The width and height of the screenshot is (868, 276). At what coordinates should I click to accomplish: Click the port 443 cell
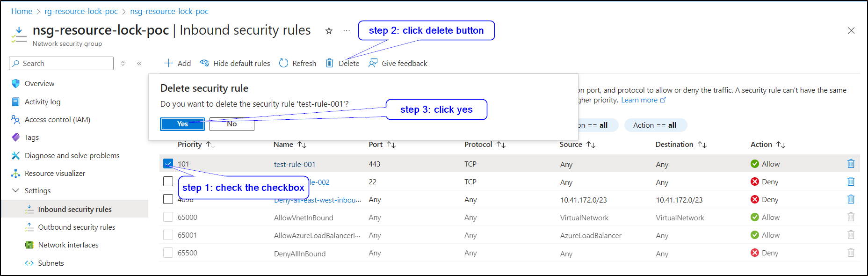(374, 164)
